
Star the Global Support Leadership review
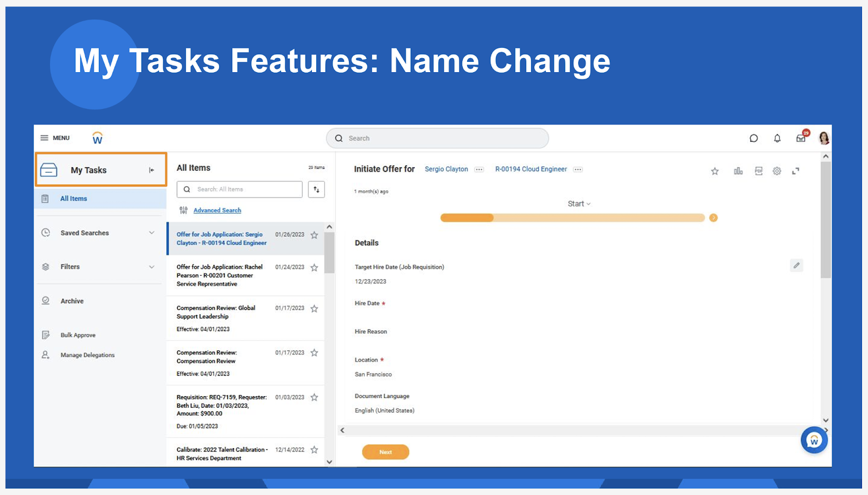pyautogui.click(x=314, y=308)
